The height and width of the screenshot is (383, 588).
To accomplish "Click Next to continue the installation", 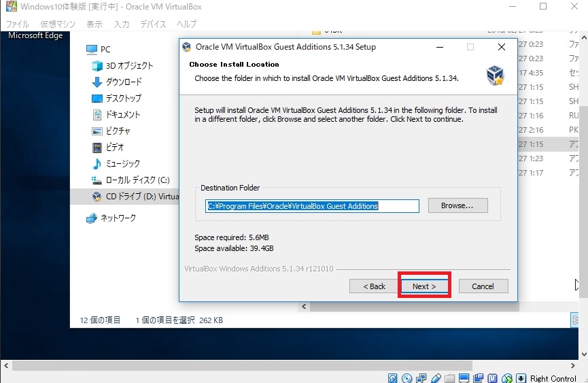I will (424, 286).
